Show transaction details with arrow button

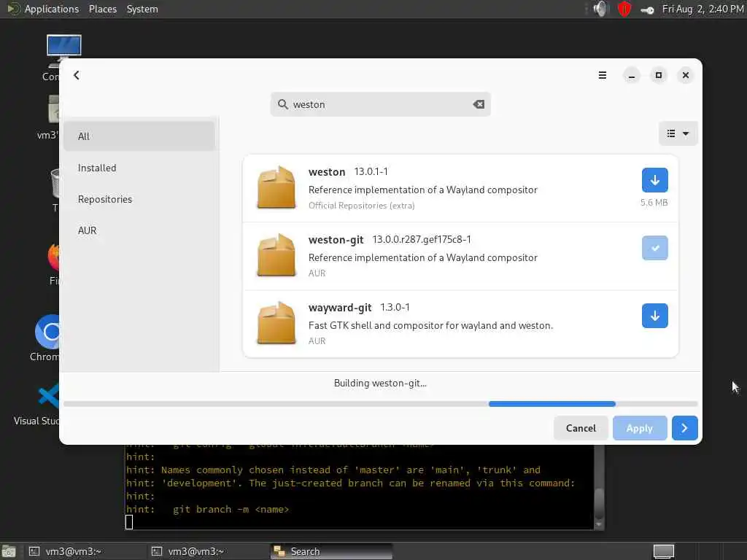684,428
